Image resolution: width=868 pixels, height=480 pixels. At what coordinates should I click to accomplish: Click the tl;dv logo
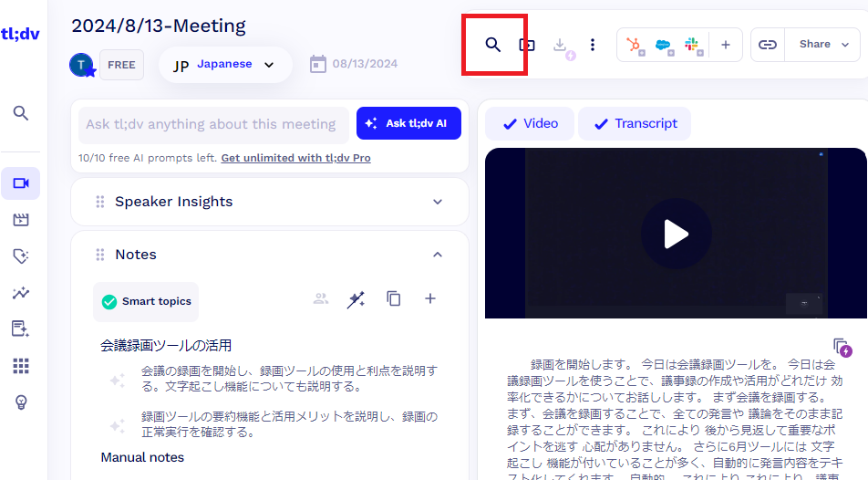tap(20, 34)
